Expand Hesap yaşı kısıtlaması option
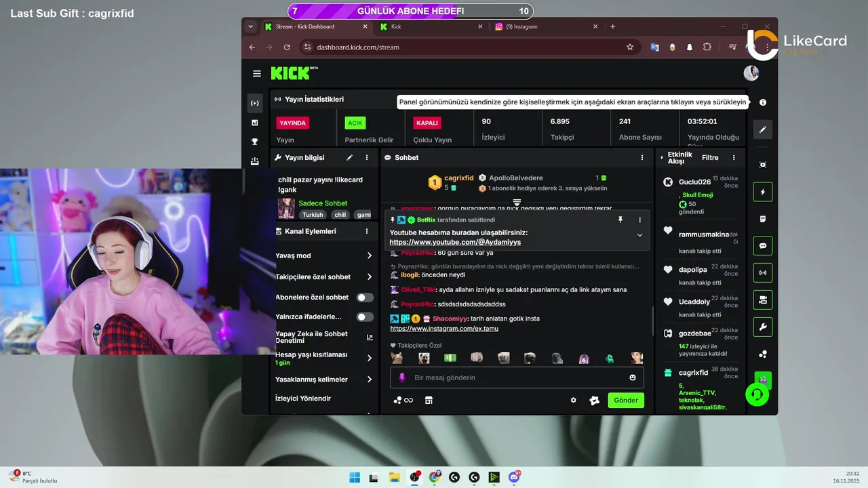The height and width of the screenshot is (488, 868). [370, 358]
